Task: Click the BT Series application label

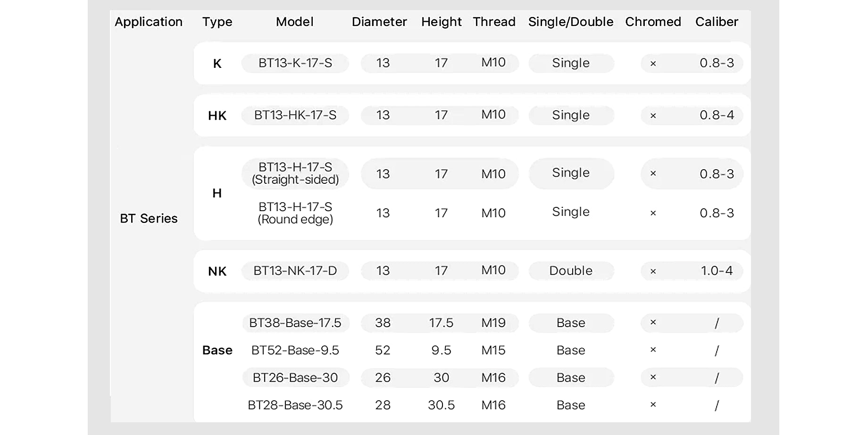Action: pyautogui.click(x=149, y=219)
